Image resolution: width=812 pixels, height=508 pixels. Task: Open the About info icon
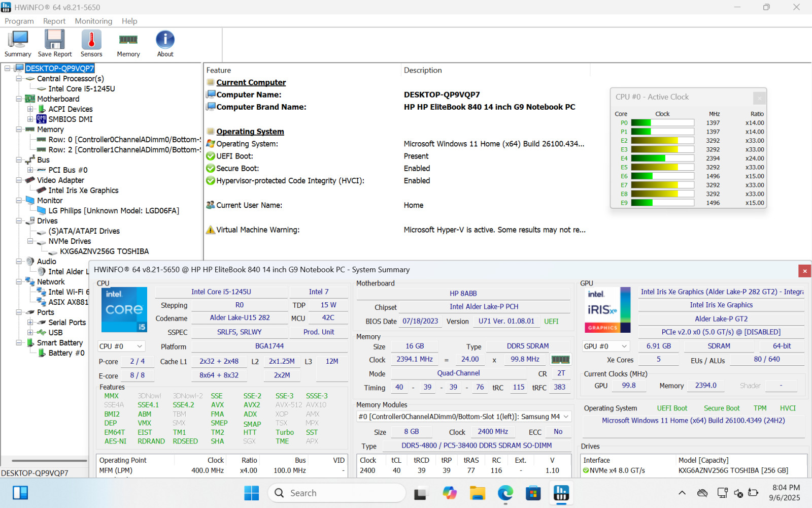165,44
